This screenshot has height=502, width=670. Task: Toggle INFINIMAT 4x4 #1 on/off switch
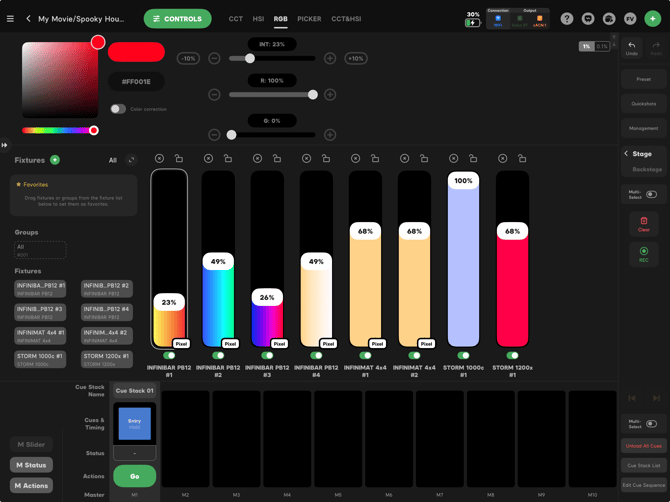[365, 355]
